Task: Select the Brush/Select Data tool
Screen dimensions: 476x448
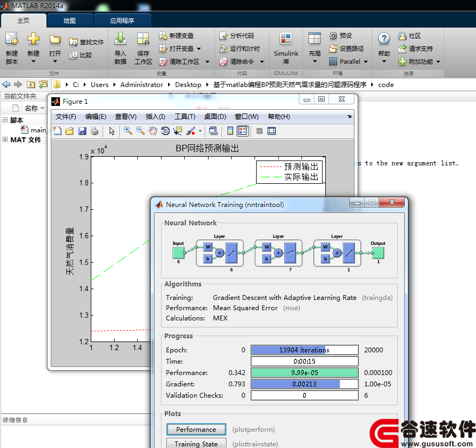Action: pos(191,131)
